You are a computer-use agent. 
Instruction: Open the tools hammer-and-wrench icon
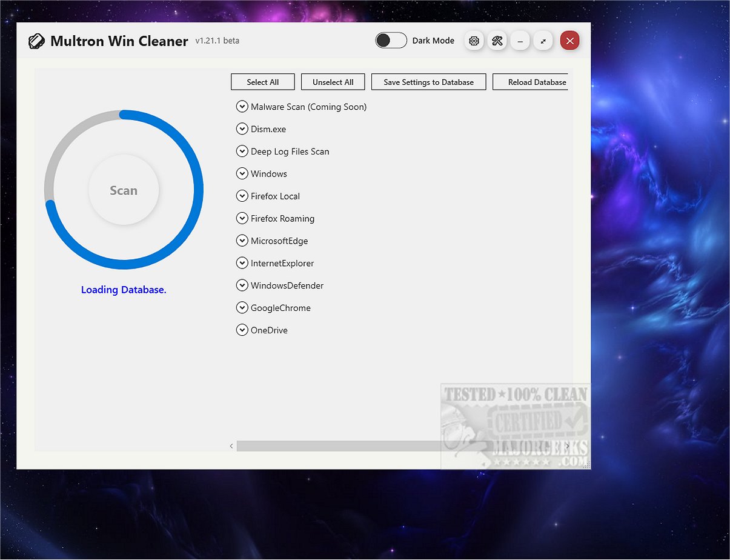click(497, 41)
